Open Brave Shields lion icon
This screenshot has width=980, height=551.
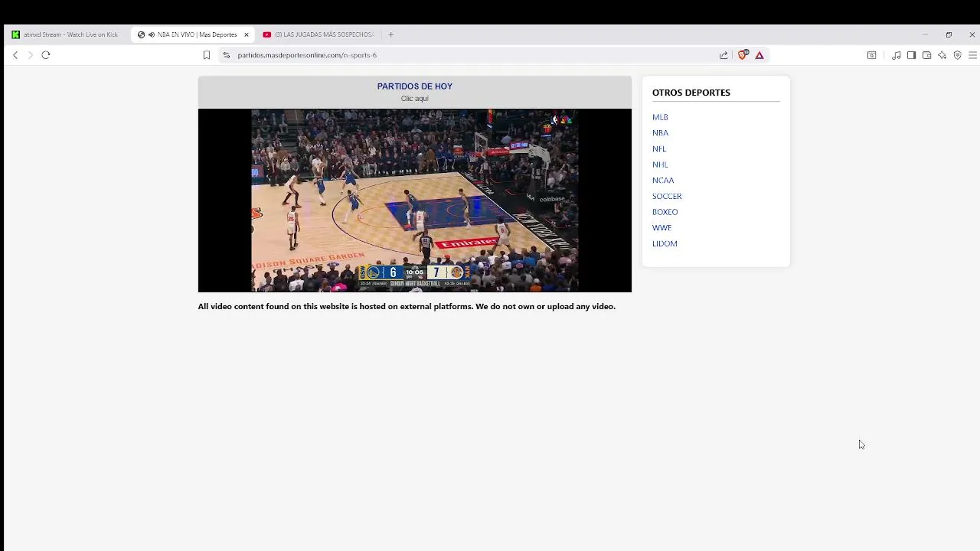click(x=743, y=55)
